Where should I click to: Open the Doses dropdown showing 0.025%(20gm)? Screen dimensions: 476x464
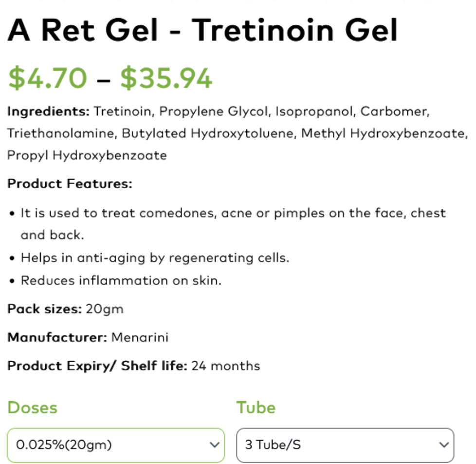[115, 445]
